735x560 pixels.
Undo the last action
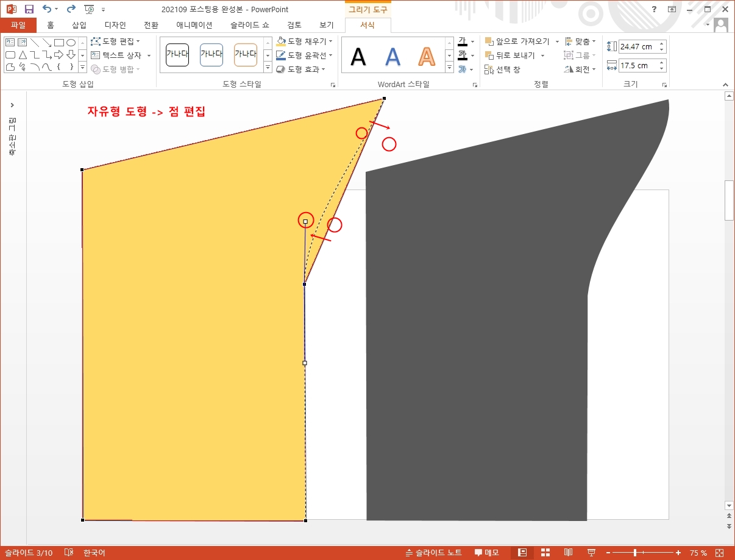47,9
